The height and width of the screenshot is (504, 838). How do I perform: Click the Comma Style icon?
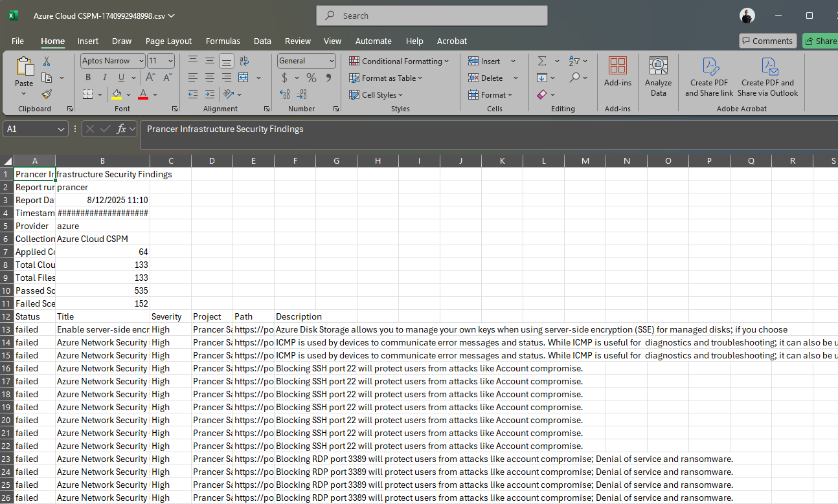(x=328, y=78)
